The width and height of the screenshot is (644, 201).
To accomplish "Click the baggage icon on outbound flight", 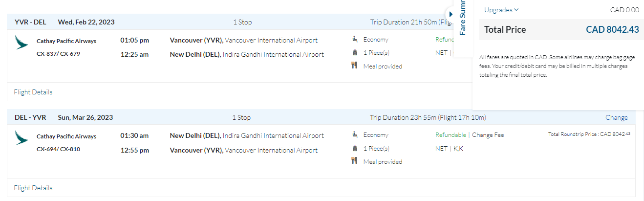I will (x=355, y=52).
